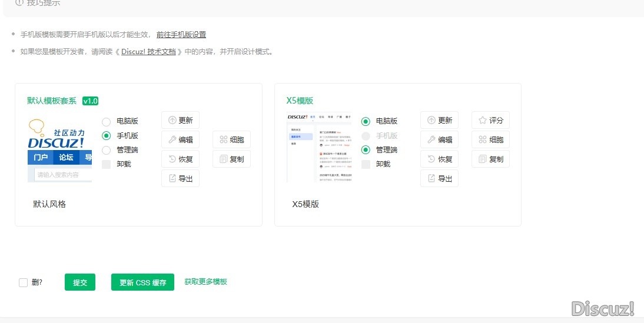
Task: Open 获取更多模板 link
Action: pyautogui.click(x=206, y=282)
